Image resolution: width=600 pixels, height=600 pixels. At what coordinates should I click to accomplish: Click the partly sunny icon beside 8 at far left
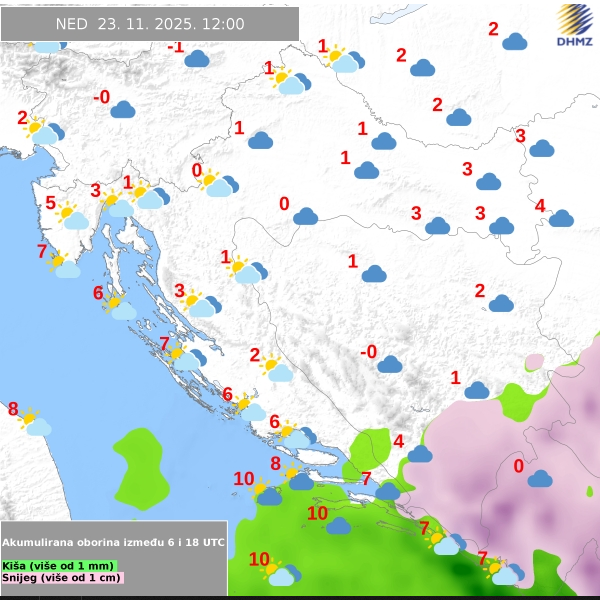coord(34,423)
